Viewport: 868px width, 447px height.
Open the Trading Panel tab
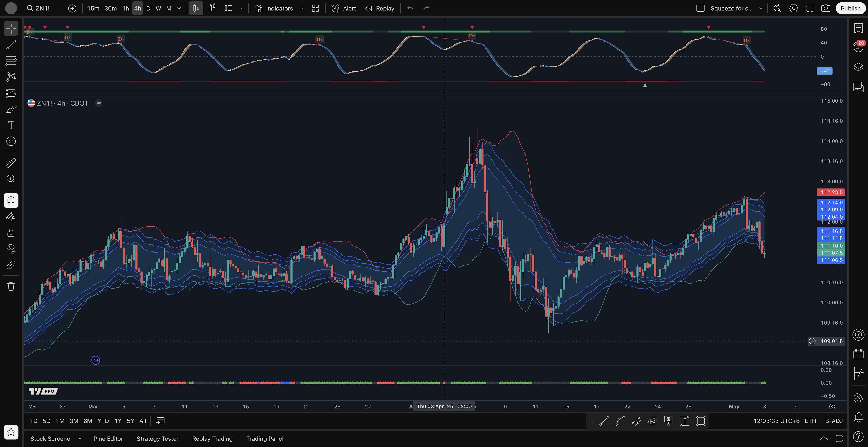tap(264, 439)
